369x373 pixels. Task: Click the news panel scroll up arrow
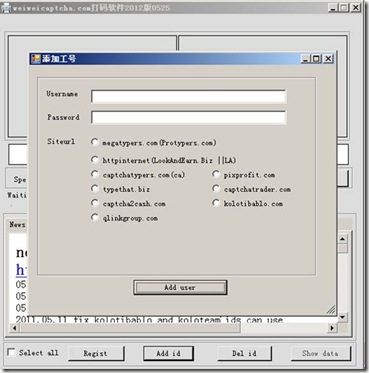click(343, 238)
